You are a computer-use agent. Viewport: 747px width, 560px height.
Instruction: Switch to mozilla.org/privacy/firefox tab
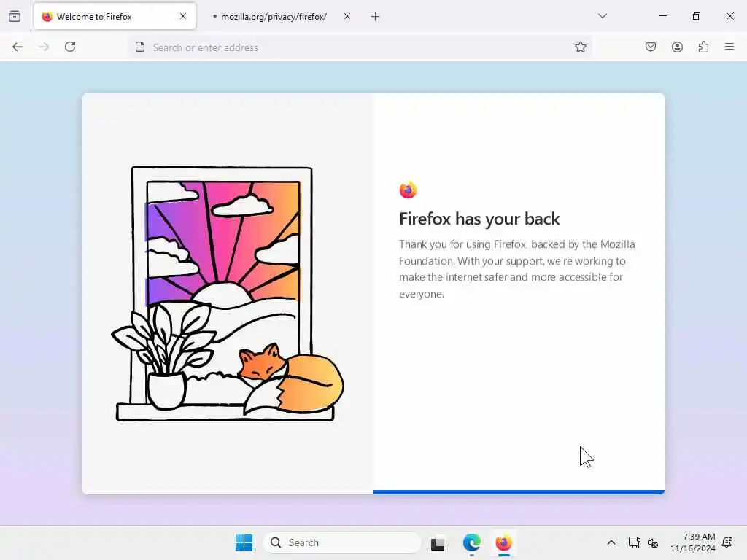274,17
